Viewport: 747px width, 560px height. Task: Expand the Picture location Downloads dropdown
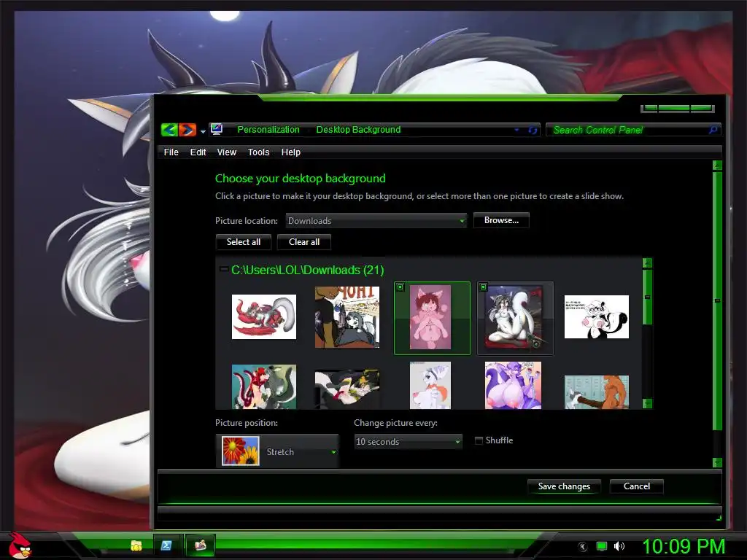(376, 220)
